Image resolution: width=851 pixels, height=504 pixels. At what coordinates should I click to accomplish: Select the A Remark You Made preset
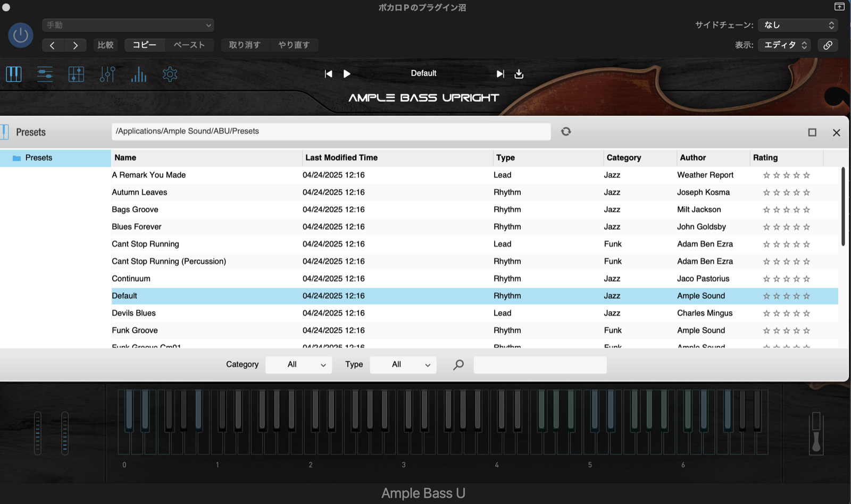(x=475, y=175)
